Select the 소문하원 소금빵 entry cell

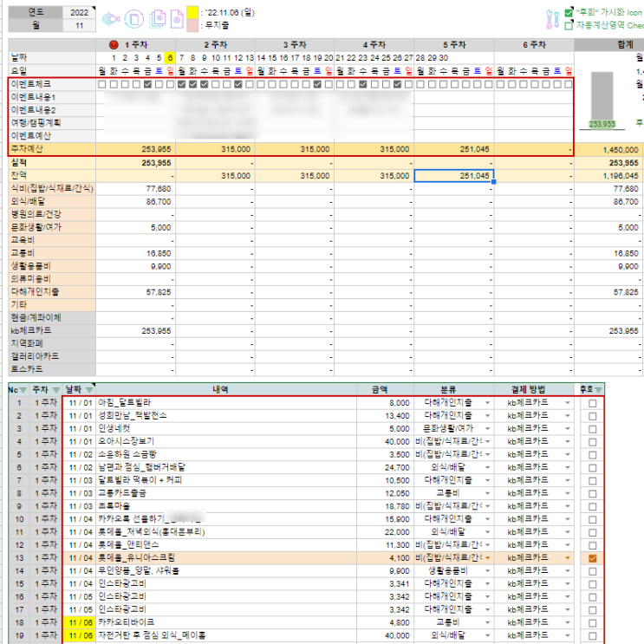click(226, 455)
